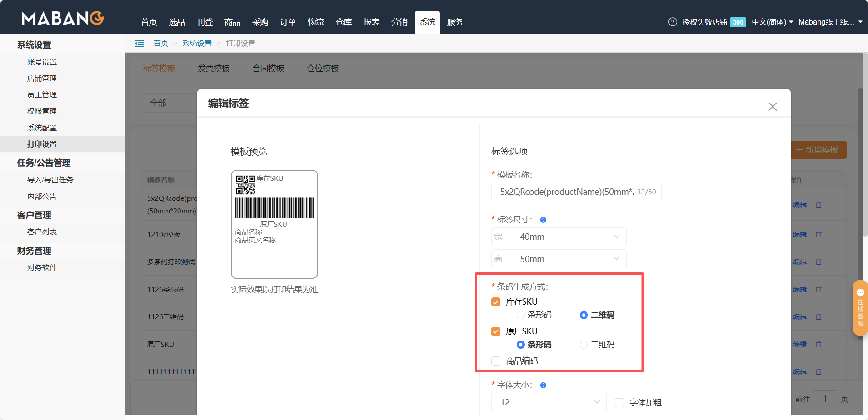Click the pagination page number input field
This screenshot has height=420, width=868.
(x=826, y=398)
